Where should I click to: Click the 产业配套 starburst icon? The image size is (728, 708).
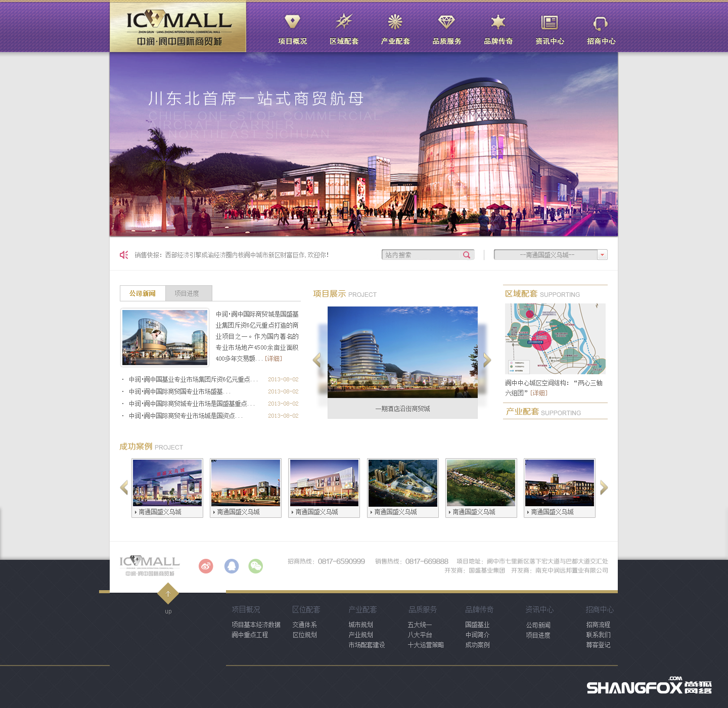[x=395, y=21]
